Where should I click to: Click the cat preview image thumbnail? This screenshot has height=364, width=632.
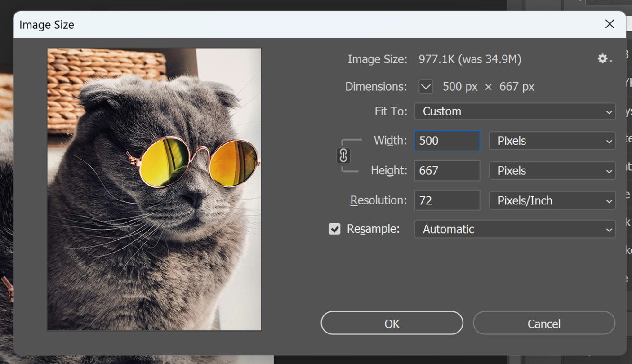[154, 189]
